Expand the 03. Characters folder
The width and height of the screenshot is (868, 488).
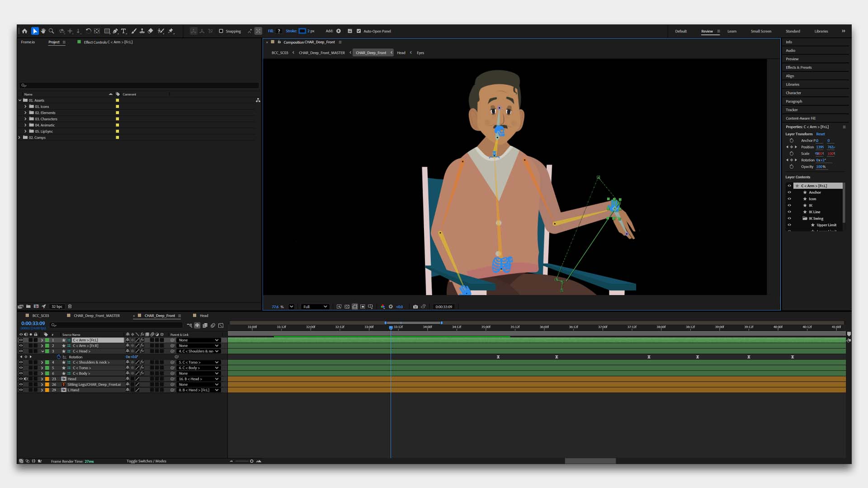pyautogui.click(x=25, y=119)
